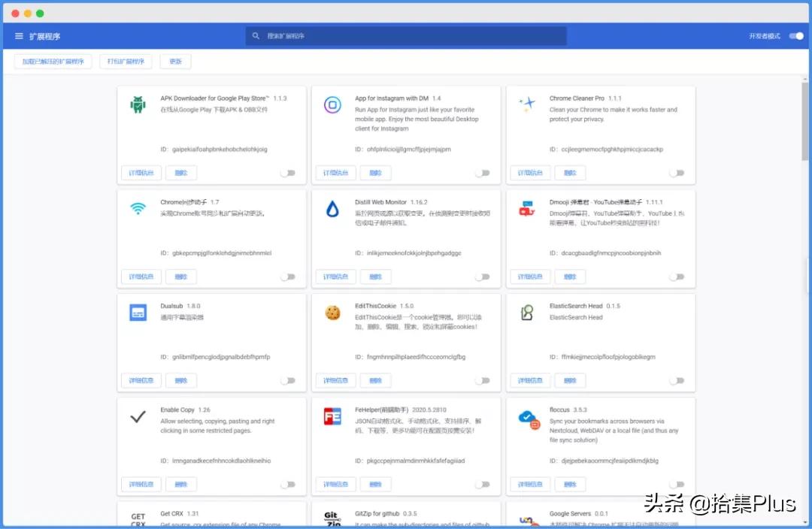Open details for Enable Copy

pyautogui.click(x=141, y=485)
